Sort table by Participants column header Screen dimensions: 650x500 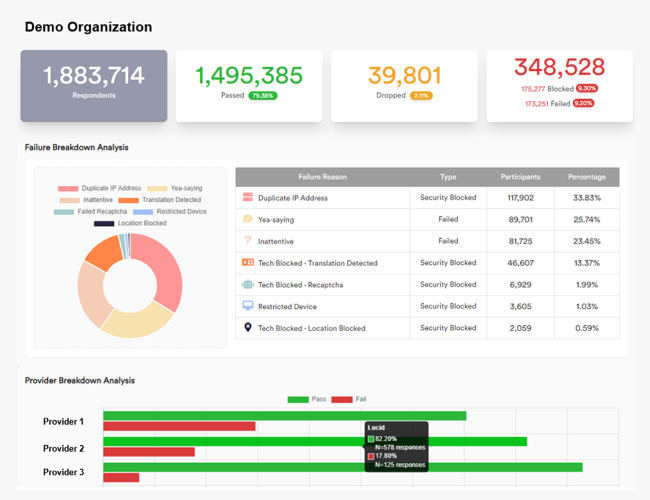pyautogui.click(x=520, y=177)
